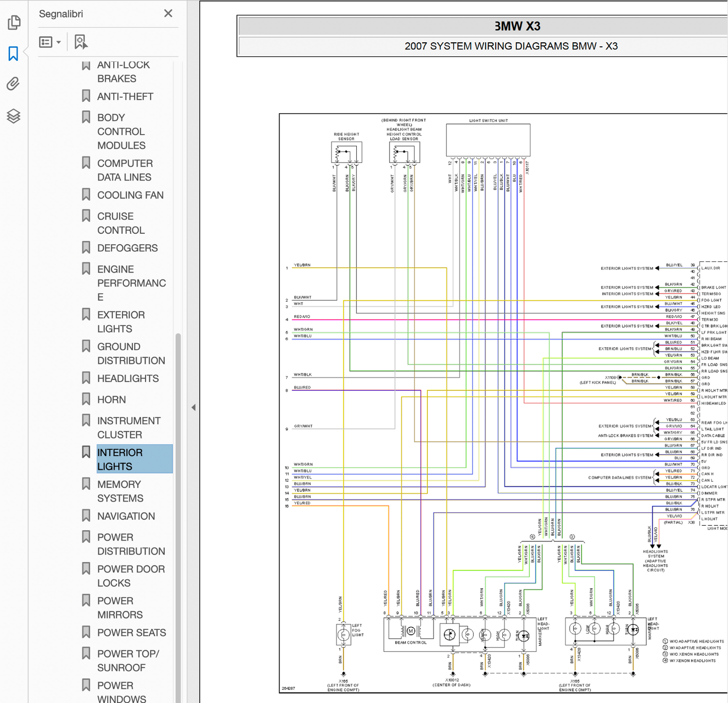Open the COOLING FAN bookmark

click(130, 195)
